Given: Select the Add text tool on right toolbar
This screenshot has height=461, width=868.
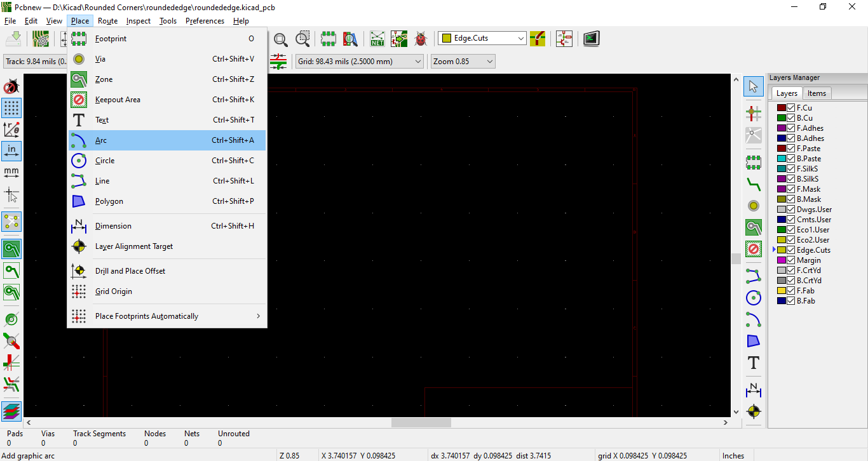Looking at the screenshot, I should click(x=754, y=363).
